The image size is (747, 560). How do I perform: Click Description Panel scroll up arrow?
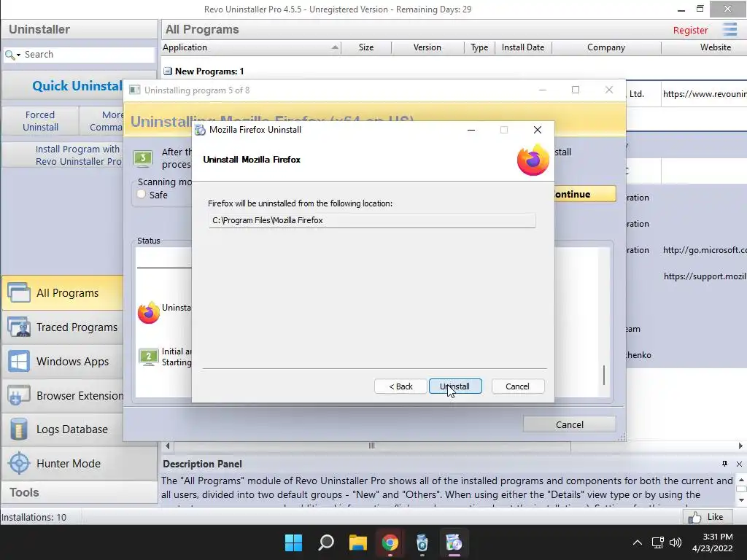[x=741, y=479]
